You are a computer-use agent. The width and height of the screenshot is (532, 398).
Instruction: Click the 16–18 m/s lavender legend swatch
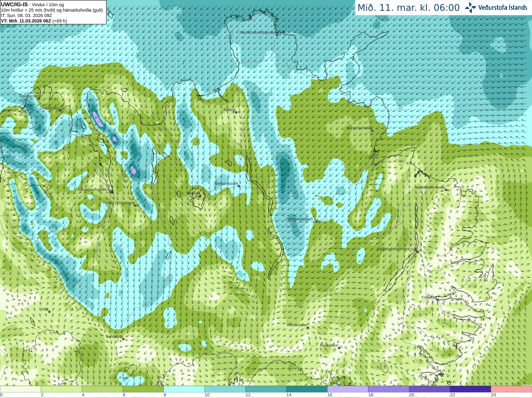[348, 389]
